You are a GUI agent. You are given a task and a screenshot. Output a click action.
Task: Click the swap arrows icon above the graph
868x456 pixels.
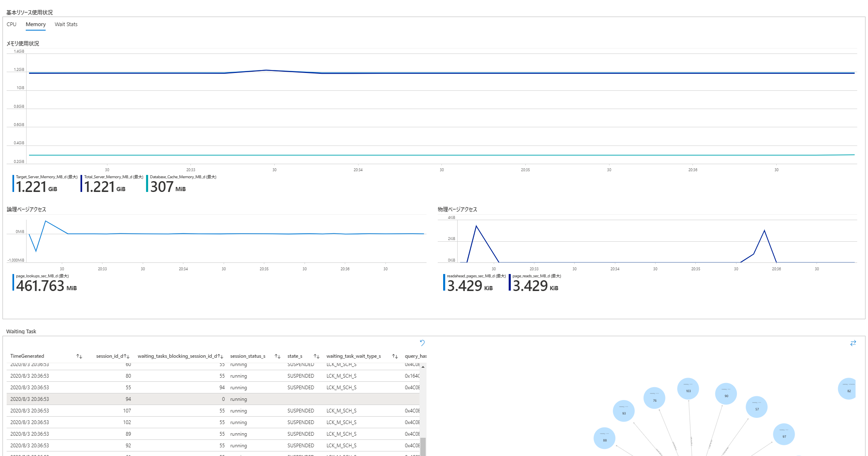coord(853,343)
